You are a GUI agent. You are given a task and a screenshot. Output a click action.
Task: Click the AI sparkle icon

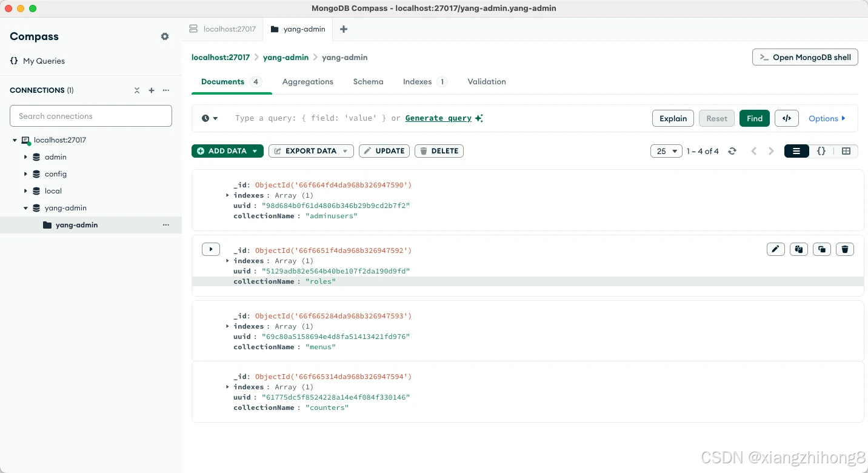(479, 118)
